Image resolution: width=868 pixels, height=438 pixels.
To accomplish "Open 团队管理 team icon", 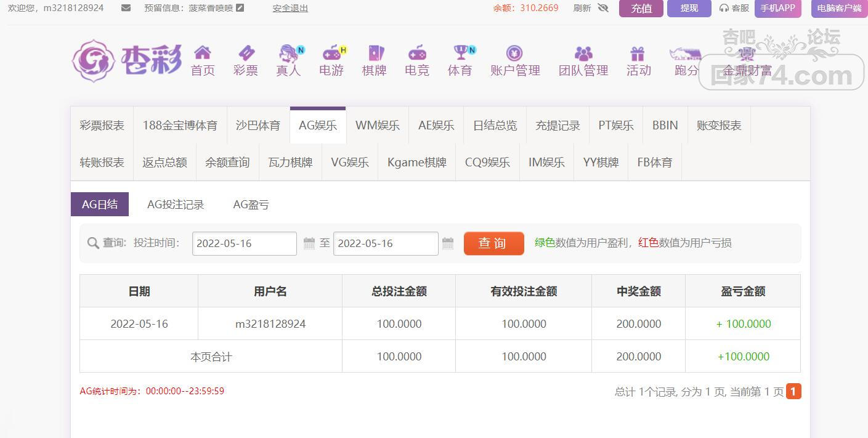I will pyautogui.click(x=583, y=54).
